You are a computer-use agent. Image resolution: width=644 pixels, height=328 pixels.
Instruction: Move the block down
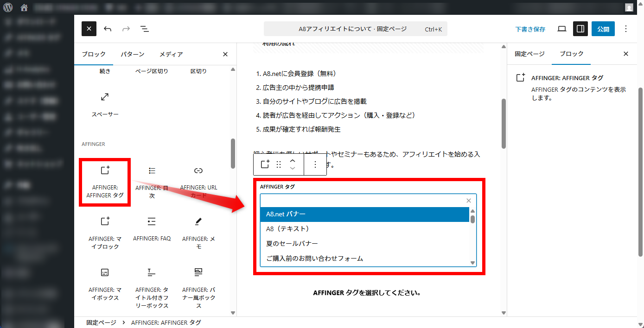click(293, 169)
